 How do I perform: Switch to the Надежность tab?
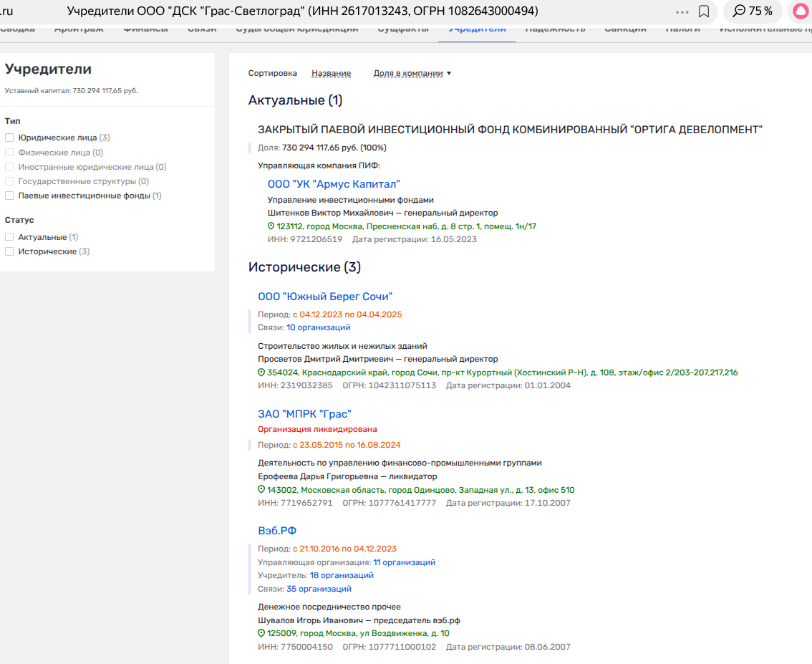point(555,29)
